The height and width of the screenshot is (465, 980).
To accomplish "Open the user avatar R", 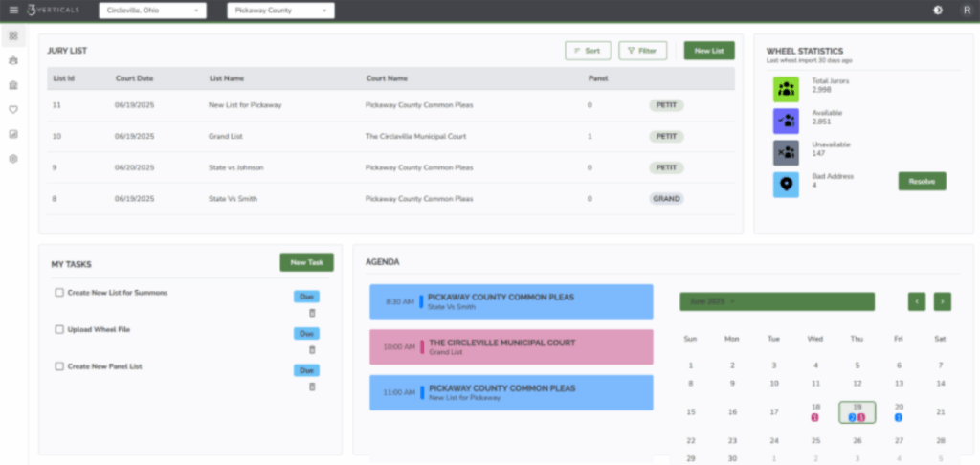I will (966, 10).
